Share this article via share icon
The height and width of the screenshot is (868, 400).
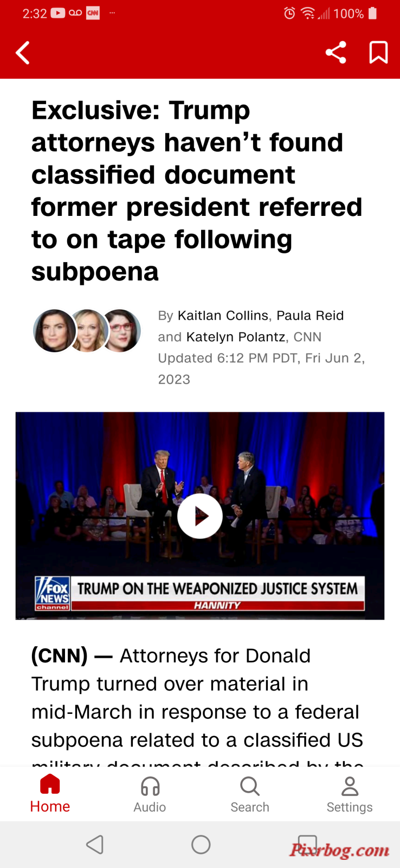tap(336, 53)
